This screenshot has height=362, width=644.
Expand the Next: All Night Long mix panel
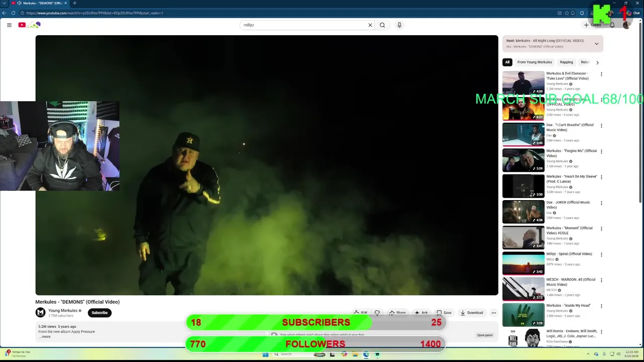pyautogui.click(x=597, y=44)
